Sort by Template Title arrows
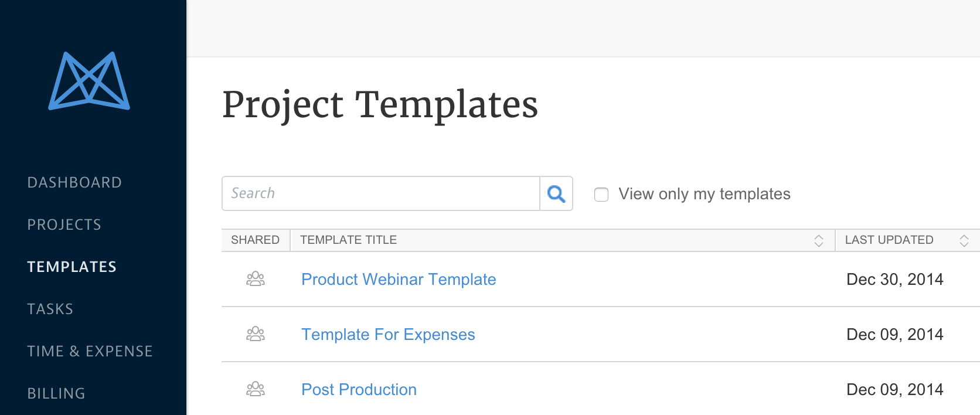Screen dimensions: 980x415 (818, 240)
